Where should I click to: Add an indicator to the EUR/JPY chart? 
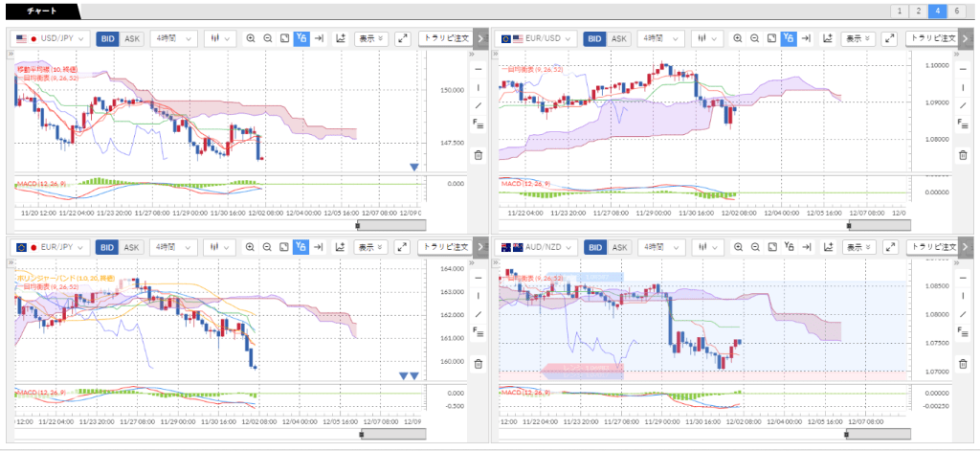click(339, 247)
